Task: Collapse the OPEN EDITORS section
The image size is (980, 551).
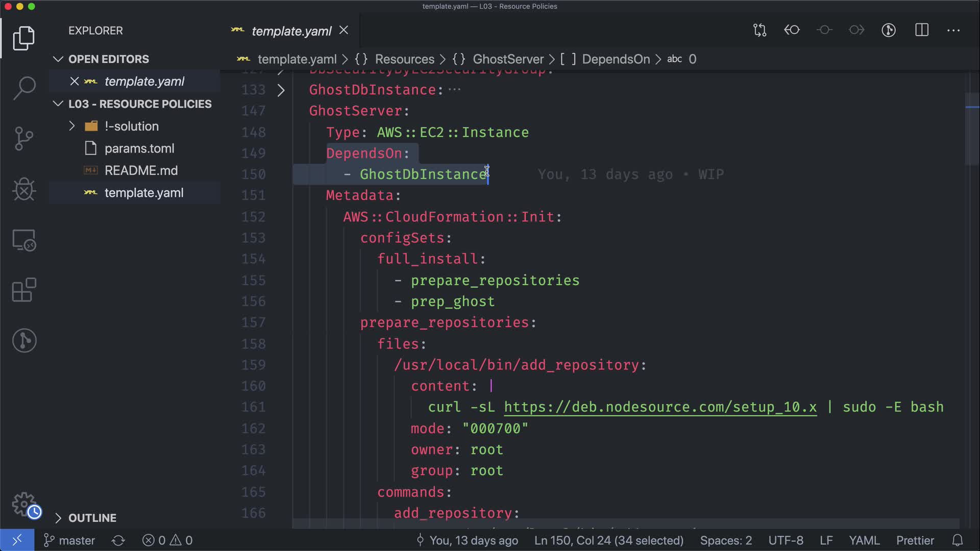Action: (108, 59)
